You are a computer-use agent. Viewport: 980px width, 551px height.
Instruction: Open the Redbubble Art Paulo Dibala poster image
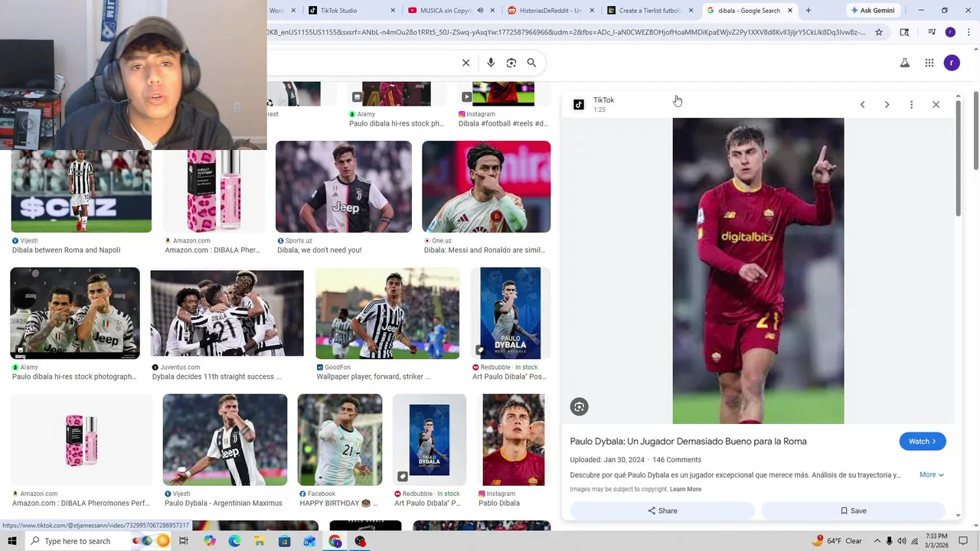[x=510, y=314]
